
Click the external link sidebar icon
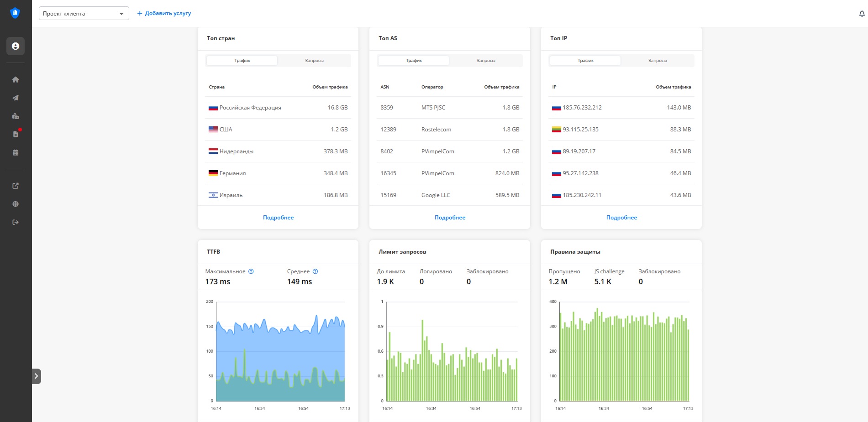(x=16, y=186)
